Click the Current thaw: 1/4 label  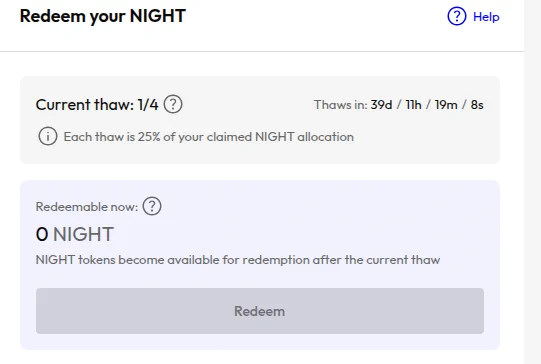click(97, 105)
